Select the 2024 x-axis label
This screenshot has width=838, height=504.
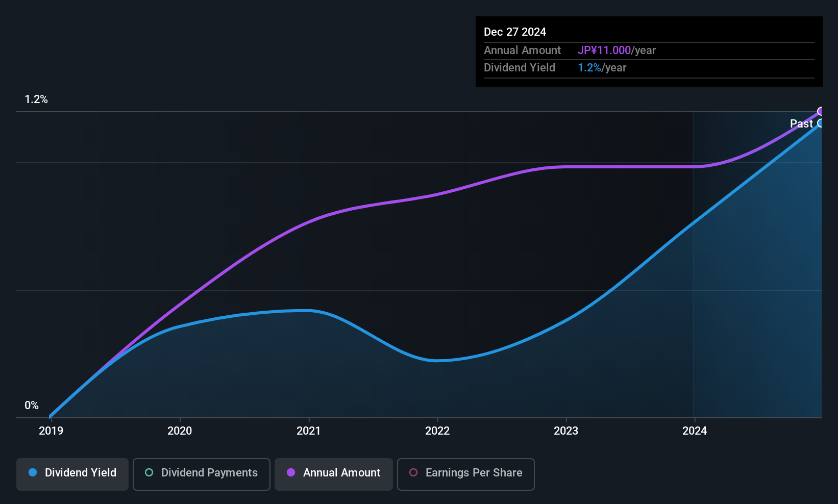[695, 431]
